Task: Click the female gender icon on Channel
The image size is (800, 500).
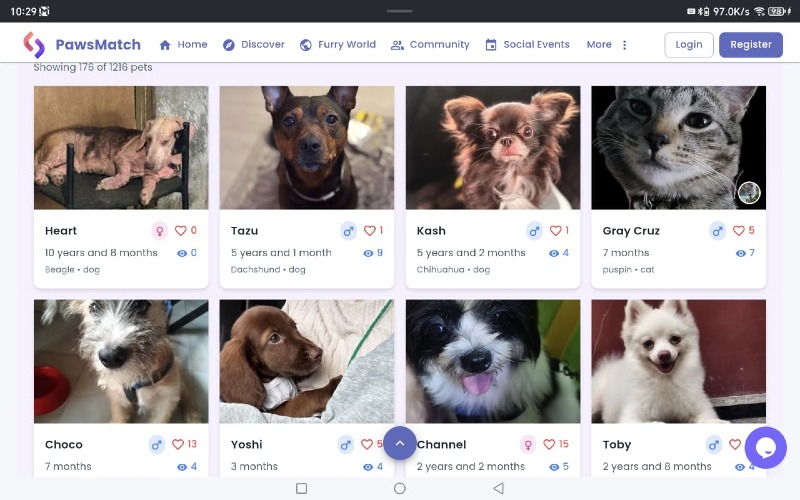Action: (x=528, y=444)
